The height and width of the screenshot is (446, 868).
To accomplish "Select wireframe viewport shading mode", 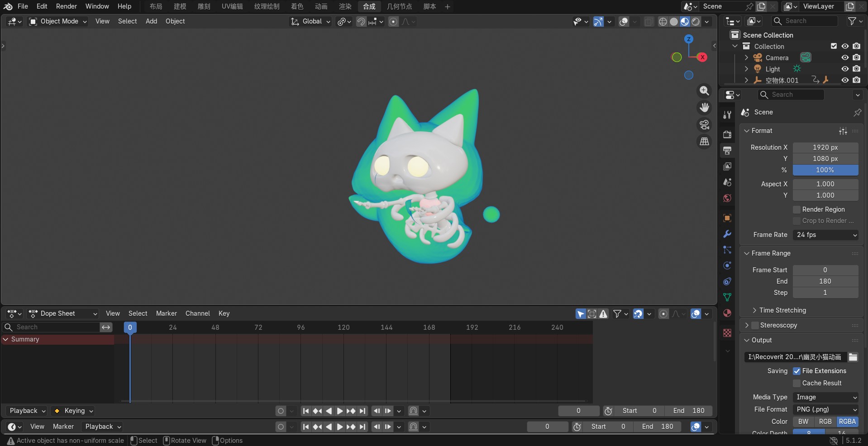I will click(x=663, y=22).
